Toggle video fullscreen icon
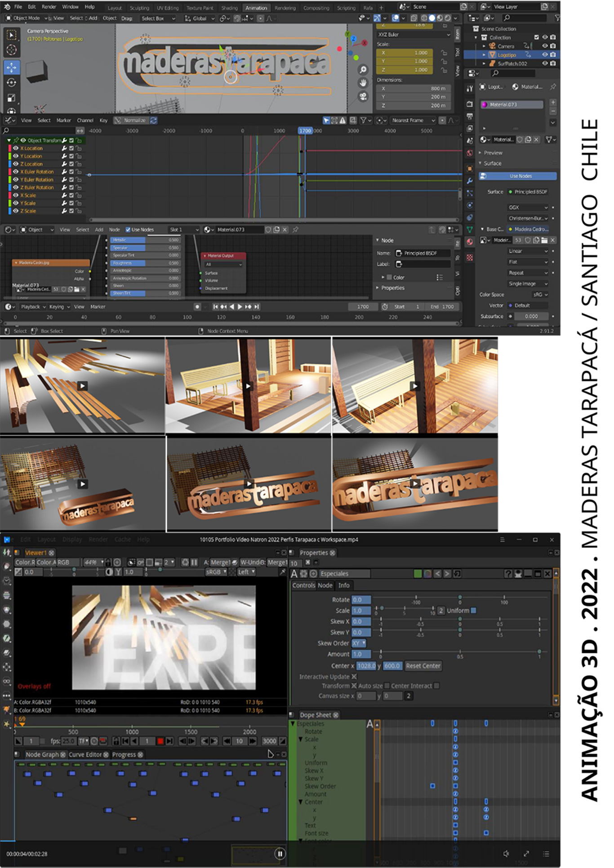Image resolution: width=614 pixels, height=868 pixels. [526, 854]
